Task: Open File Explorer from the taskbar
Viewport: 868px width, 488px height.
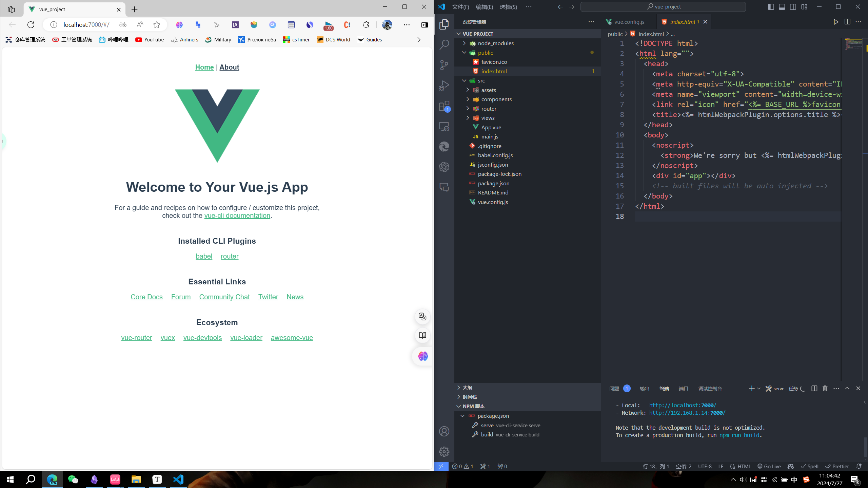Action: point(136,480)
